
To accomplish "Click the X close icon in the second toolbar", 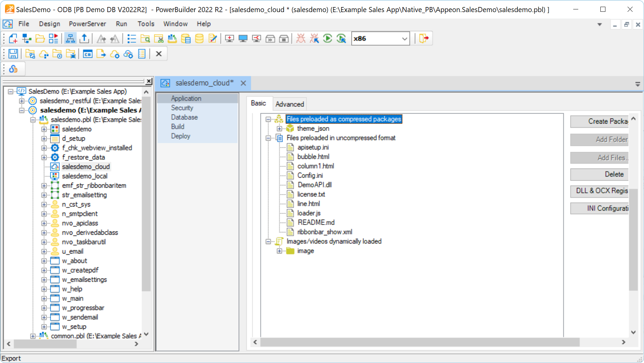I will coord(159,54).
